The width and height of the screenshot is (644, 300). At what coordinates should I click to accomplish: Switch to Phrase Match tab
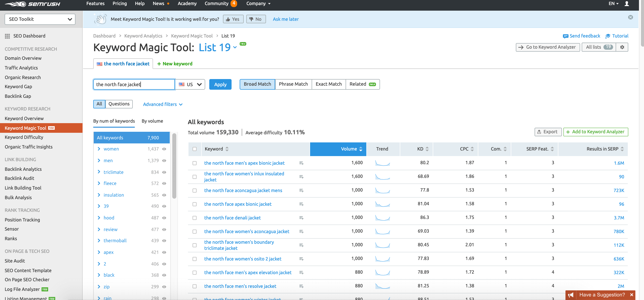pos(293,84)
